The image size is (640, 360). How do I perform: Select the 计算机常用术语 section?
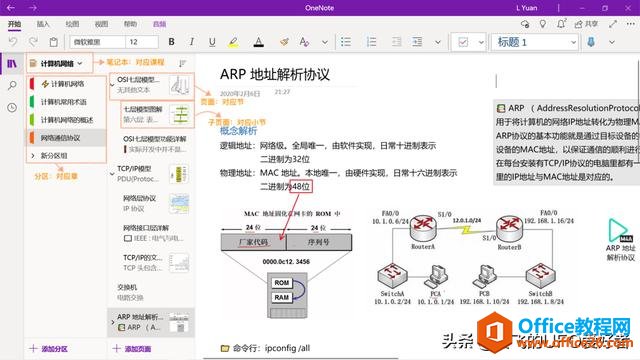click(x=67, y=102)
